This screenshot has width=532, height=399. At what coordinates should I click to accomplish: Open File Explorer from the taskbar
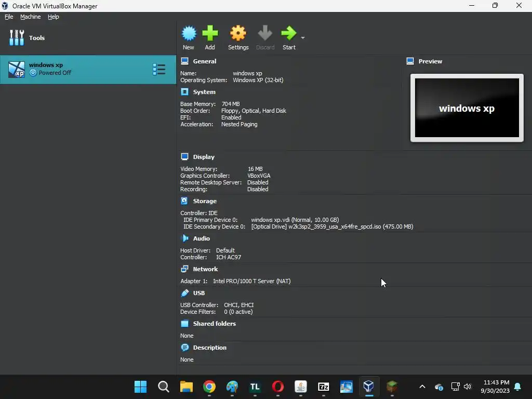187,387
